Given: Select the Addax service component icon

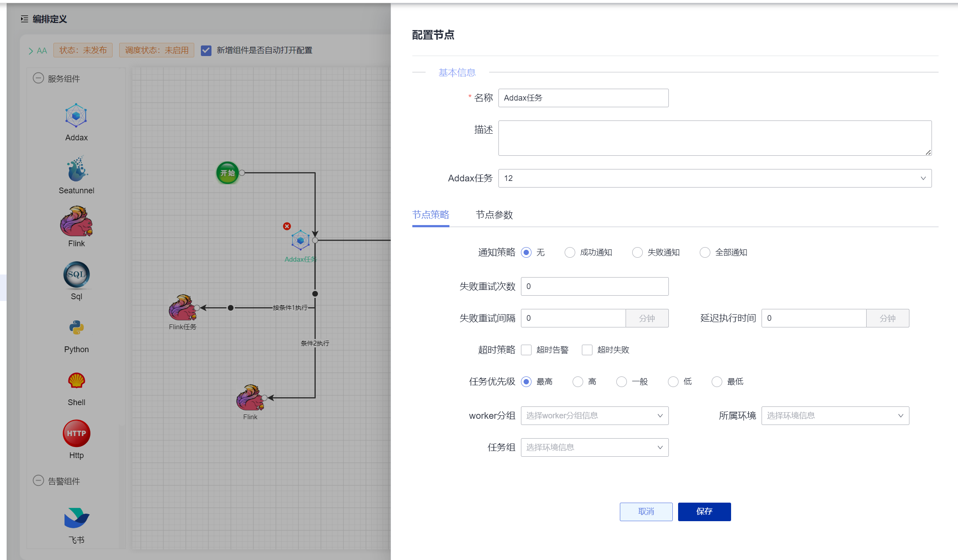Looking at the screenshot, I should point(76,116).
